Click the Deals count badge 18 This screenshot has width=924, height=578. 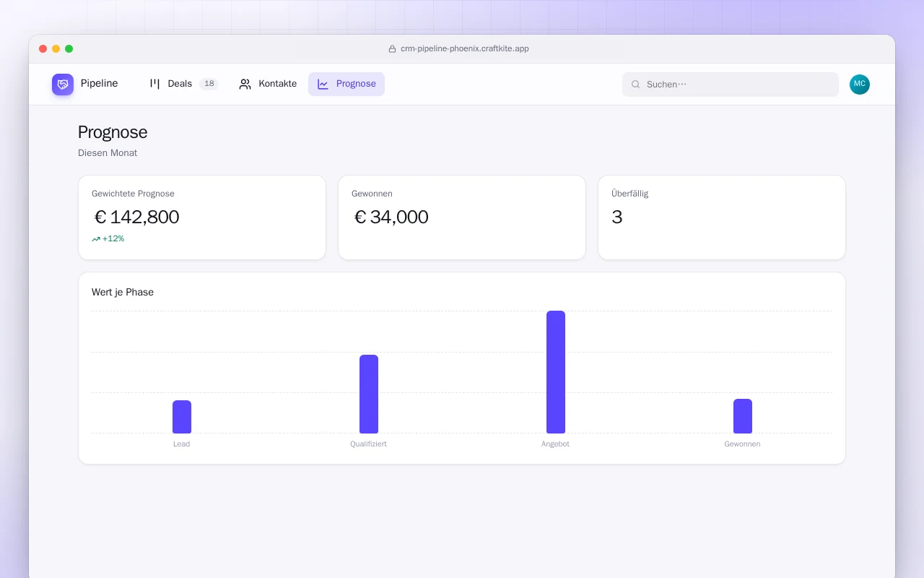(x=209, y=84)
